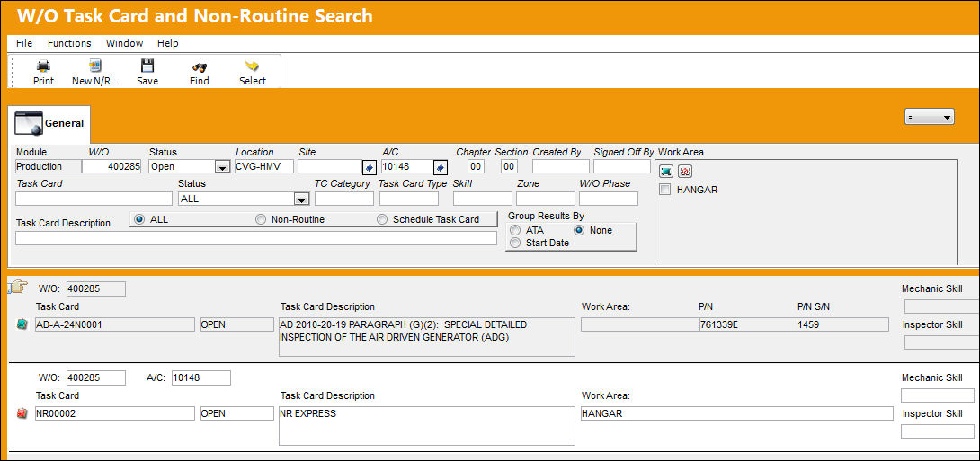Group results by Start Date
Screen dimensions: 980x461
click(x=516, y=243)
